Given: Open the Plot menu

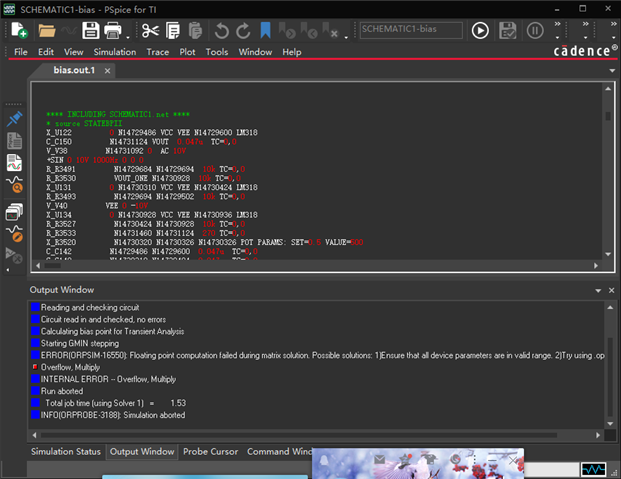Looking at the screenshot, I should pyautogui.click(x=187, y=52).
